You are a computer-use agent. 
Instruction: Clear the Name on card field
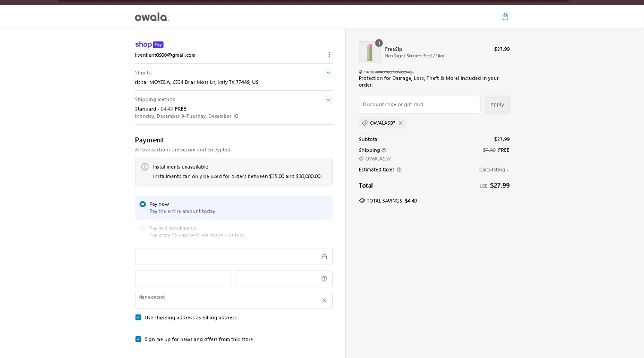(x=324, y=300)
